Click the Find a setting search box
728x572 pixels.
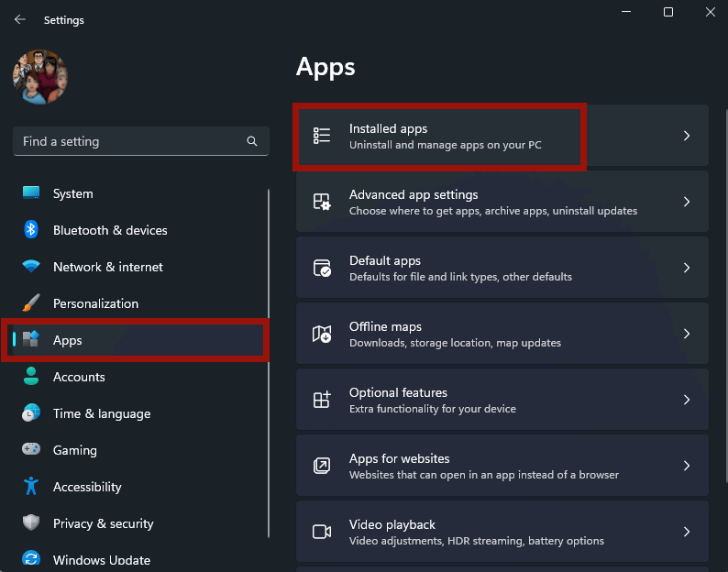pyautogui.click(x=141, y=141)
